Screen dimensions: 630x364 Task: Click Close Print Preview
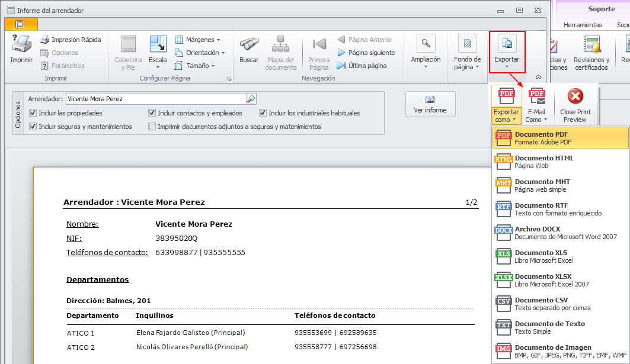(575, 105)
